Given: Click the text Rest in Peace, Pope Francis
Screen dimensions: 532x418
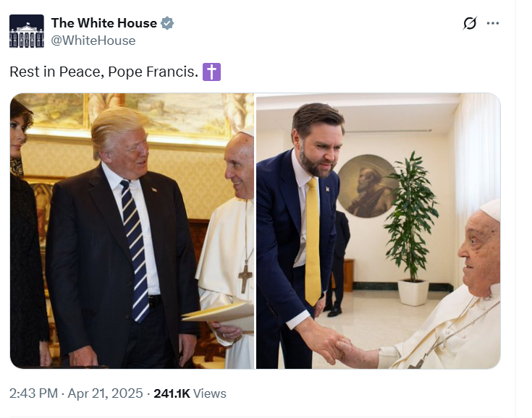Looking at the screenshot, I should click(104, 72).
